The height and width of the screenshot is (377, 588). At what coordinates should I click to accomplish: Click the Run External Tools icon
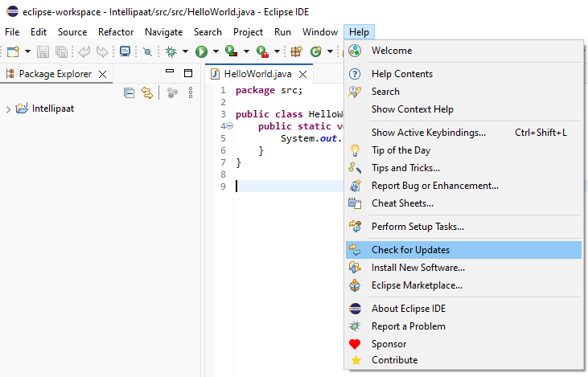point(262,51)
